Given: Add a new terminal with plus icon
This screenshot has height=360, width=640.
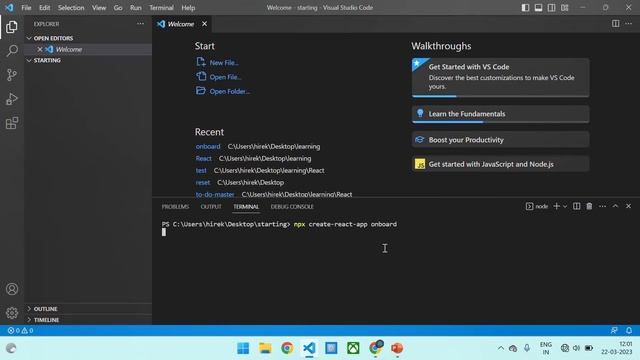Looking at the screenshot, I should pos(556,207).
